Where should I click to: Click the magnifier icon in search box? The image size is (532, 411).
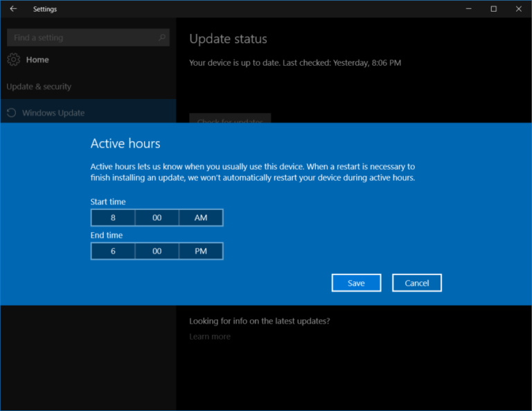click(x=162, y=37)
